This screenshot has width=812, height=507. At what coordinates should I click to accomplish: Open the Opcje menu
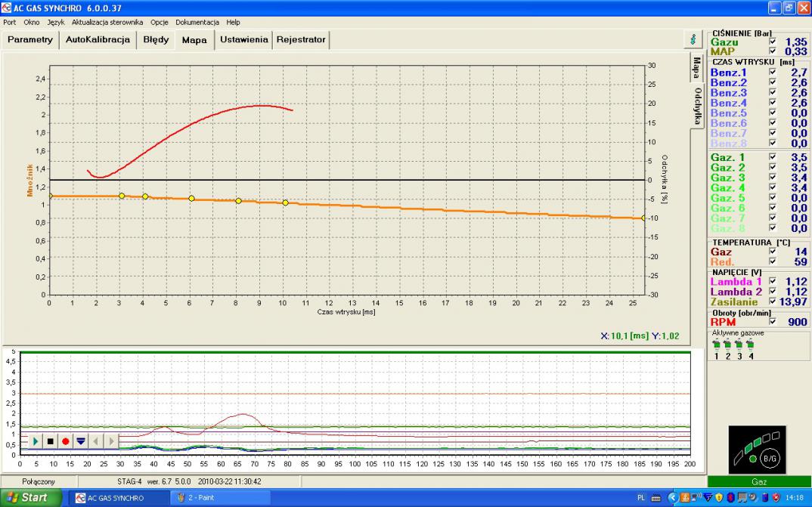pyautogui.click(x=160, y=22)
